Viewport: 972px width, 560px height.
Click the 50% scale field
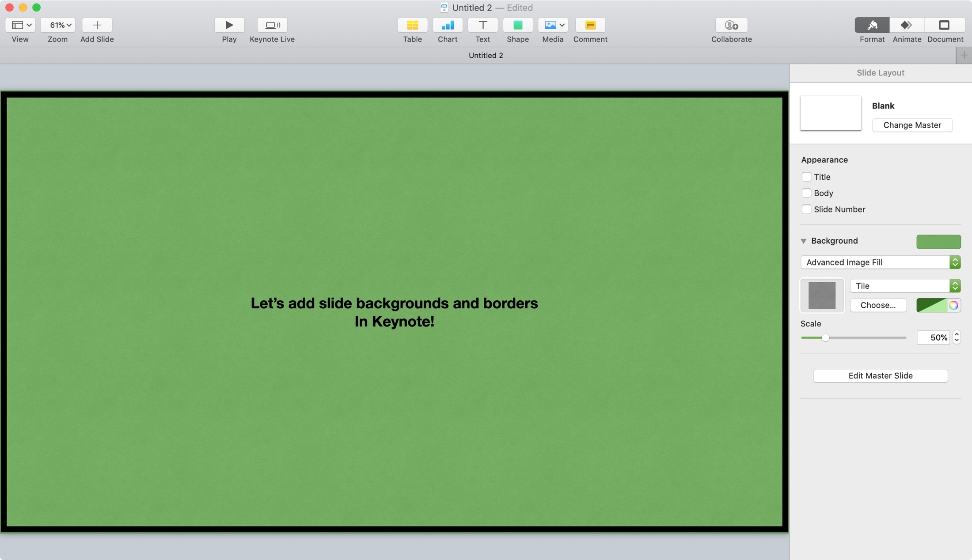[933, 338]
